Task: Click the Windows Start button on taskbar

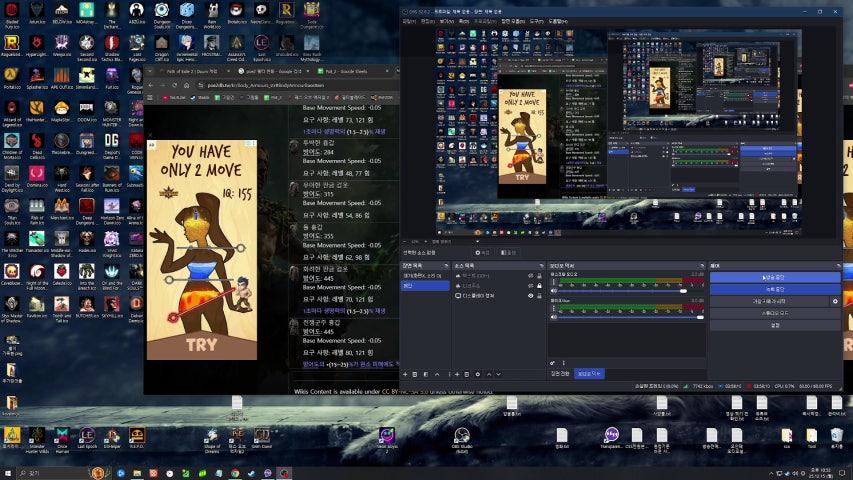Action: pyautogui.click(x=8, y=472)
